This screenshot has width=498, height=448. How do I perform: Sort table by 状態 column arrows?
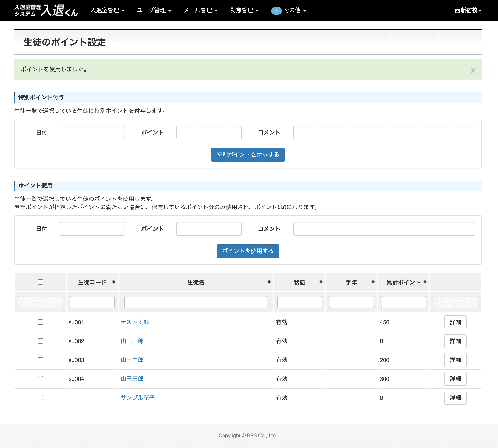pyautogui.click(x=321, y=282)
